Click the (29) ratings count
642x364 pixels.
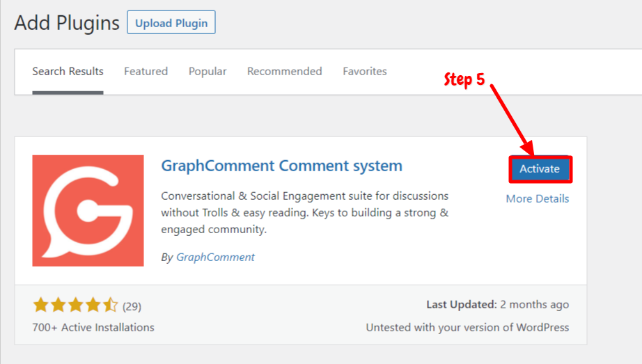(132, 307)
